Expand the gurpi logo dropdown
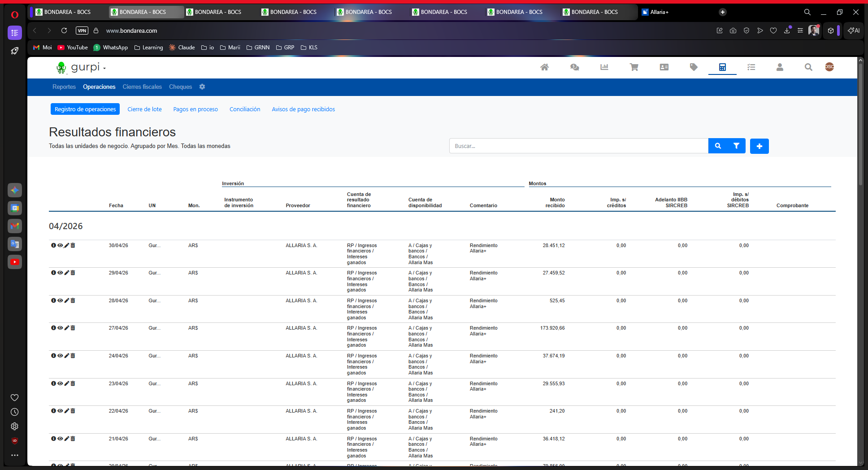 coord(104,68)
